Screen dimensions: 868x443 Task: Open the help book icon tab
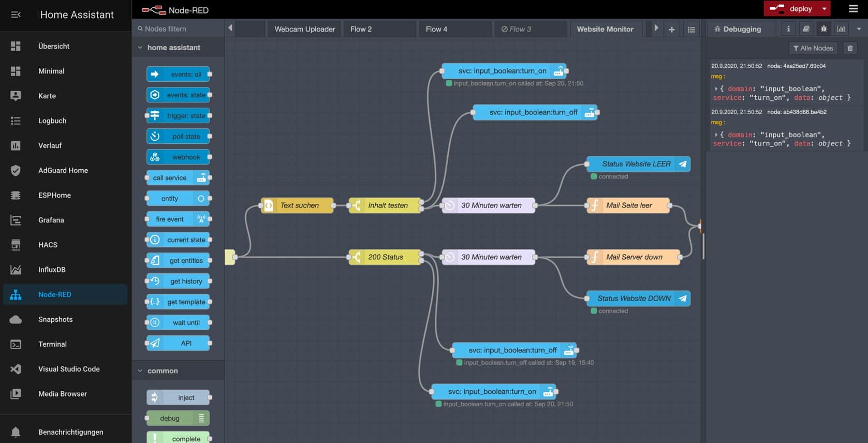click(806, 29)
